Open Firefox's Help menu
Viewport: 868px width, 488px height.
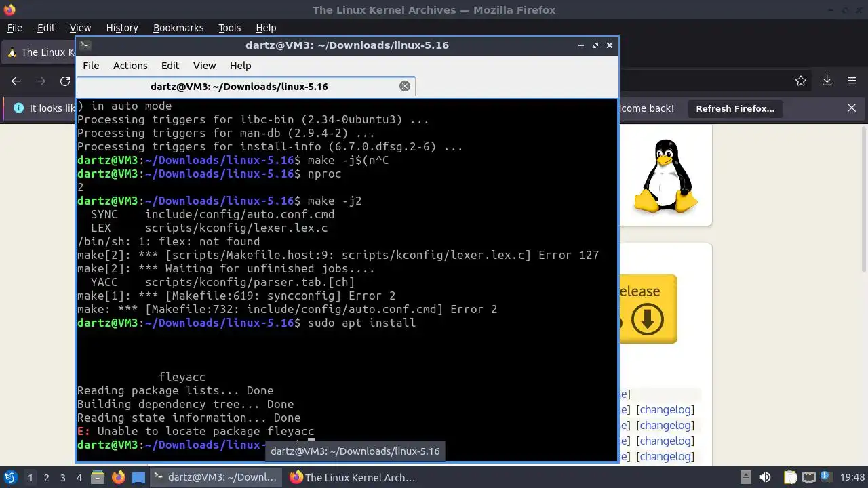point(266,28)
